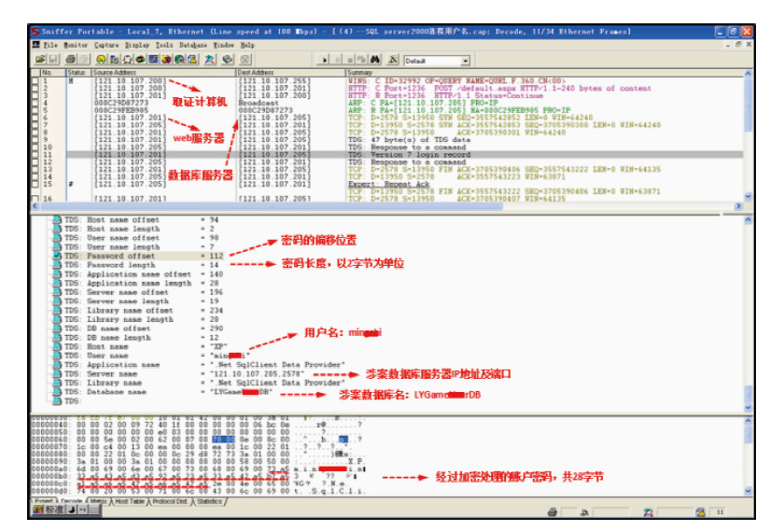Check the box for frame 11
This screenshot has width=770, height=532.
tap(35, 154)
